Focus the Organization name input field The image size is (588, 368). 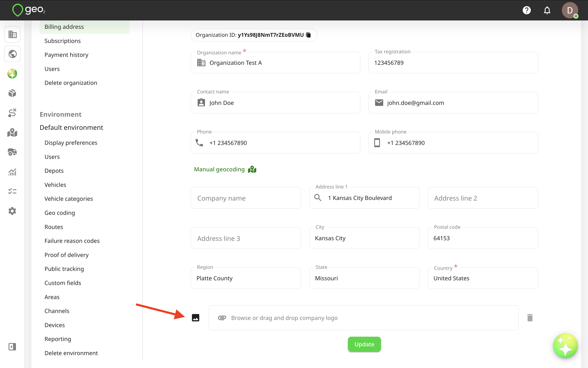tap(275, 63)
